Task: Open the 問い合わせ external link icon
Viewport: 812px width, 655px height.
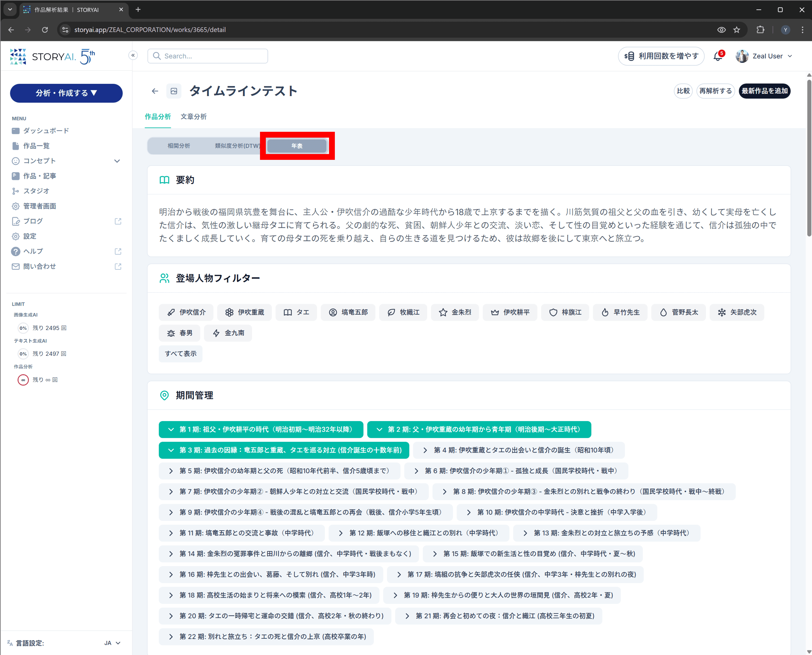Action: click(118, 266)
